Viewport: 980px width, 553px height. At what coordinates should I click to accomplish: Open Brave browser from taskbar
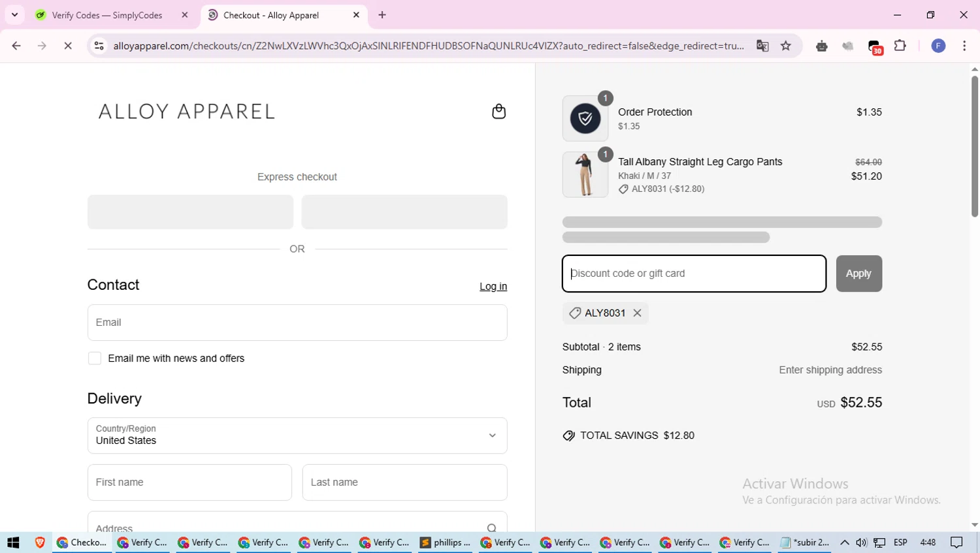[40, 543]
